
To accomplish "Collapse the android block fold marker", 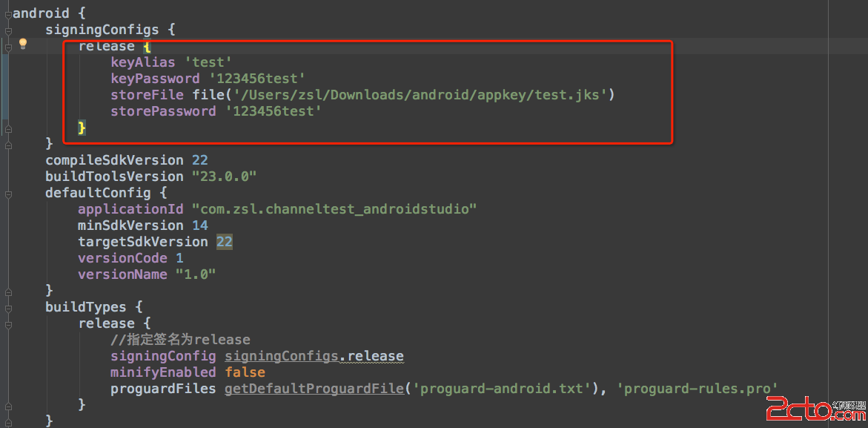I will pos(7,13).
